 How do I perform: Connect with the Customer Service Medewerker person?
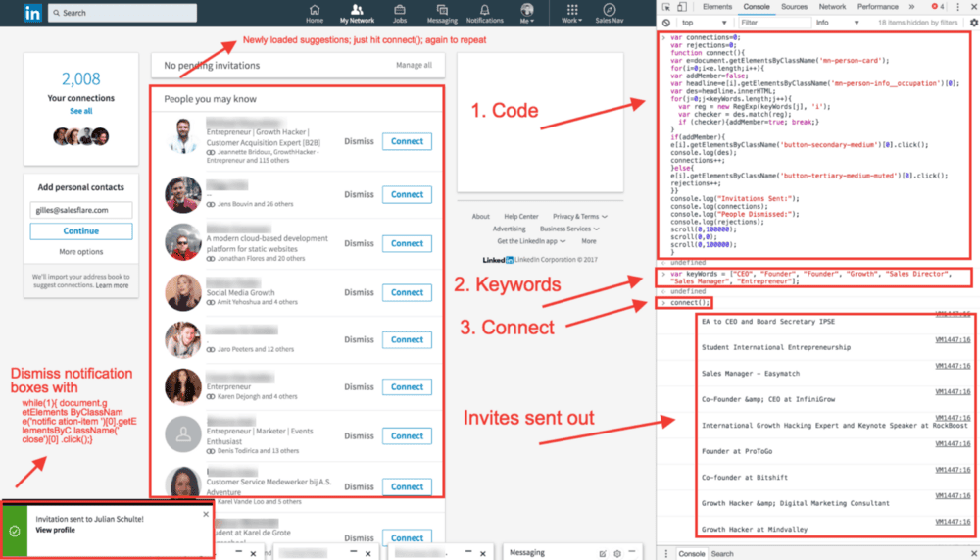coord(407,486)
